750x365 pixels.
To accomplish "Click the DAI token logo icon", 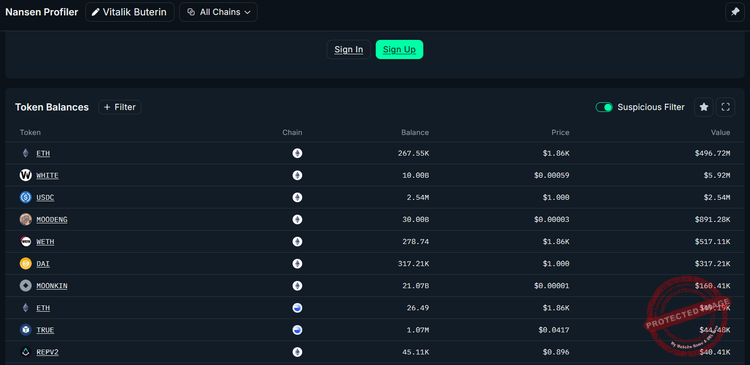I will tap(25, 264).
